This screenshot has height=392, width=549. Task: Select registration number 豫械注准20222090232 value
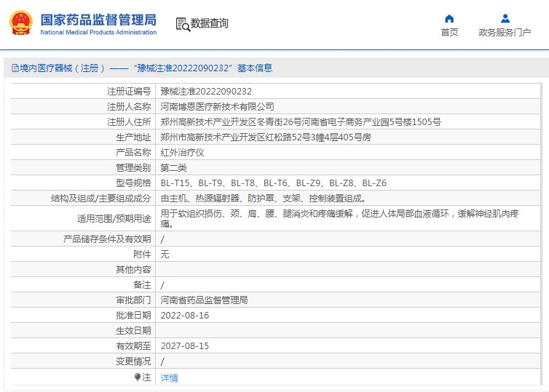tap(206, 91)
